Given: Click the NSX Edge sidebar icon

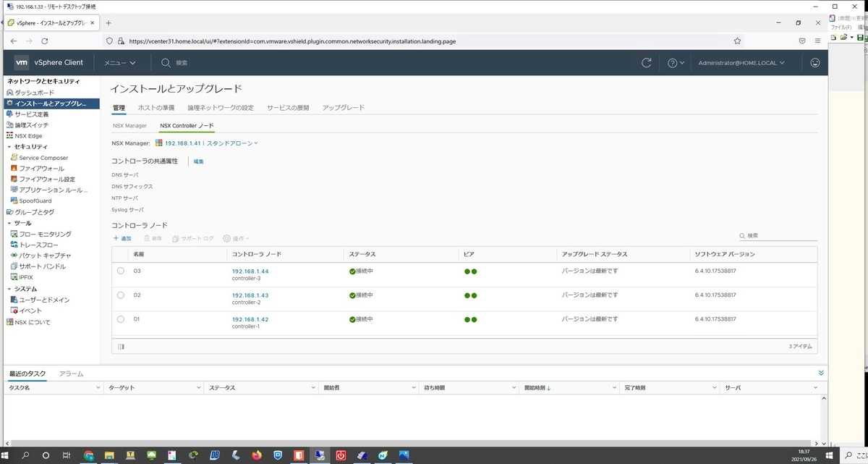Looking at the screenshot, I should [9, 136].
